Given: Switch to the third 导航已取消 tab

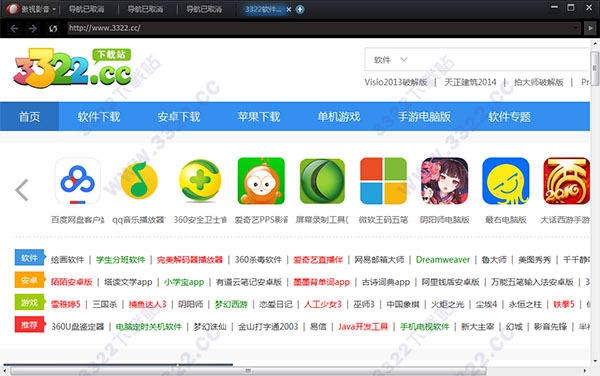Looking at the screenshot, I should point(204,10).
